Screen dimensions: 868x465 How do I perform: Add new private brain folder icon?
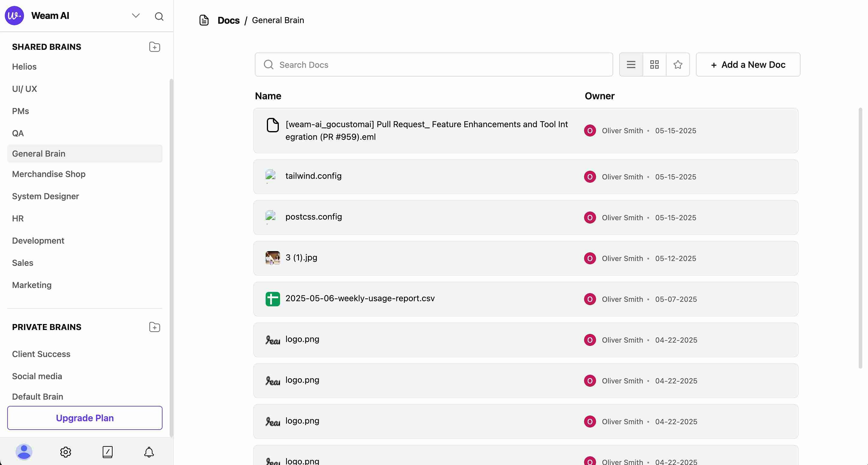tap(154, 327)
